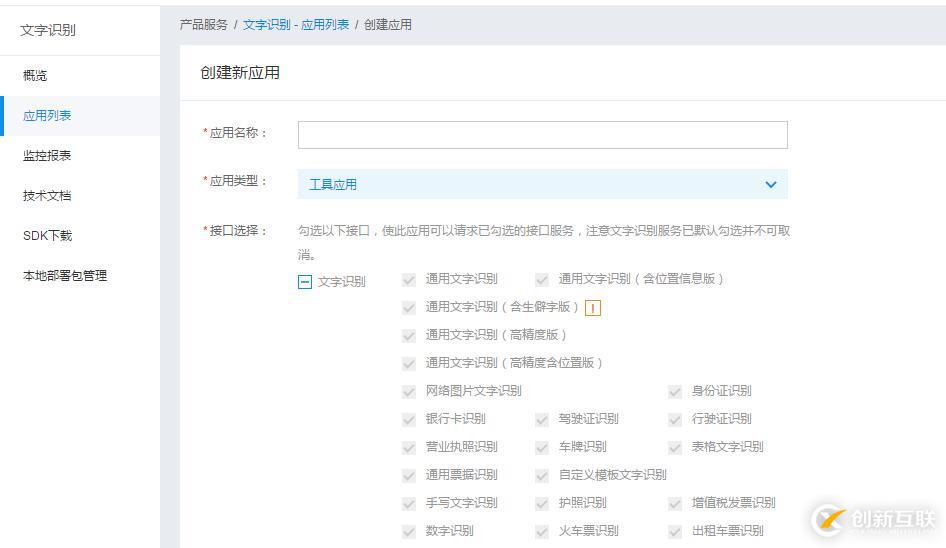
Task: Toggle the 通用票据识别 checkbox
Action: click(409, 476)
